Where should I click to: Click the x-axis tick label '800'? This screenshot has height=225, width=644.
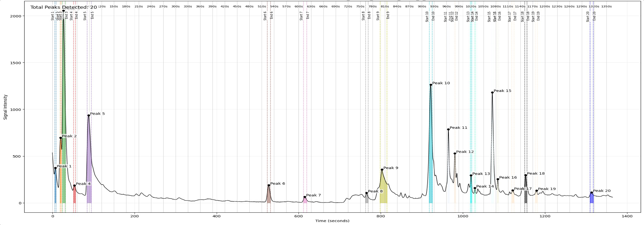[x=381, y=216]
